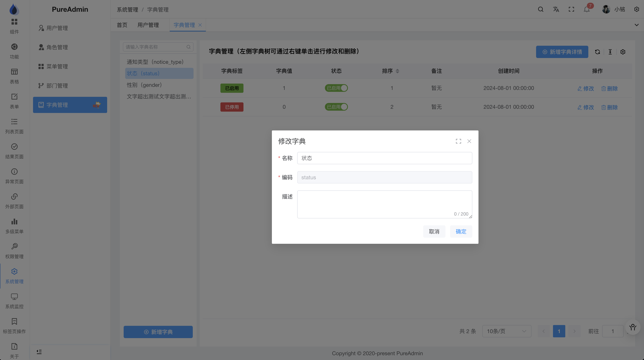The width and height of the screenshot is (644, 360).
Task: Expand the tabs options chevron at the far right
Action: [x=637, y=25]
